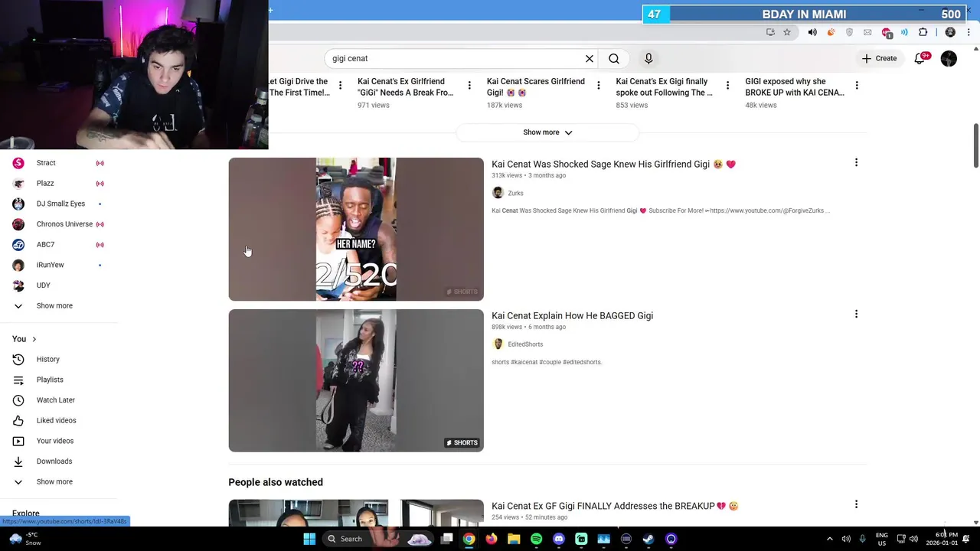The image size is (980, 551).
Task: Open options for 'Ex Gigi finally spoke out' short
Action: click(727, 85)
